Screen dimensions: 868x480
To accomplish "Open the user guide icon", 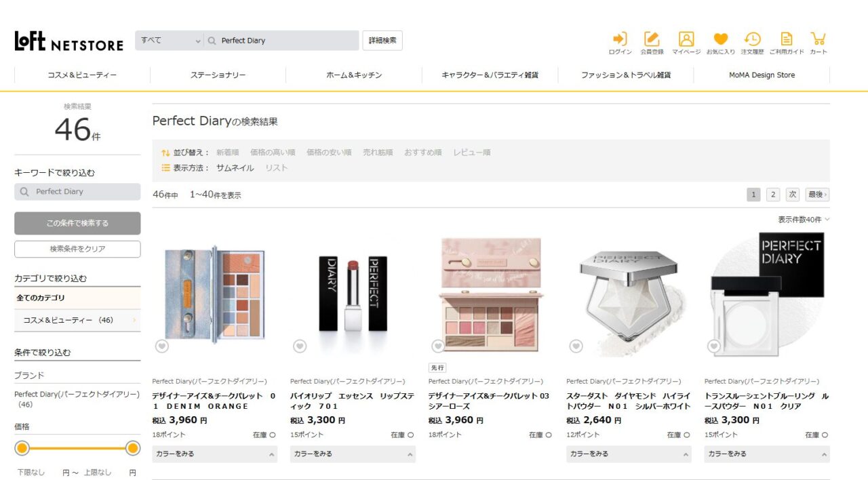I will click(x=787, y=39).
